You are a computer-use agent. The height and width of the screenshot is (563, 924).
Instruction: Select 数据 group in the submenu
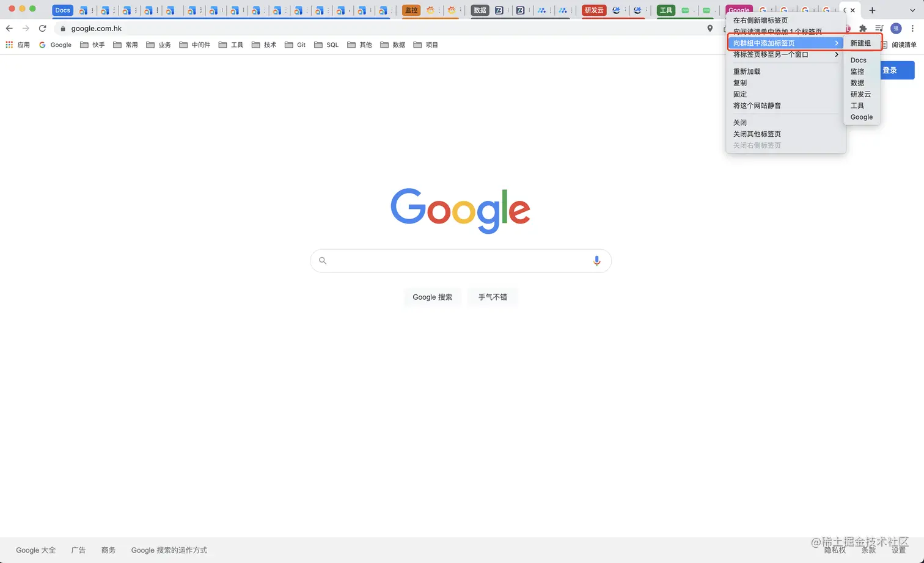coord(862,83)
